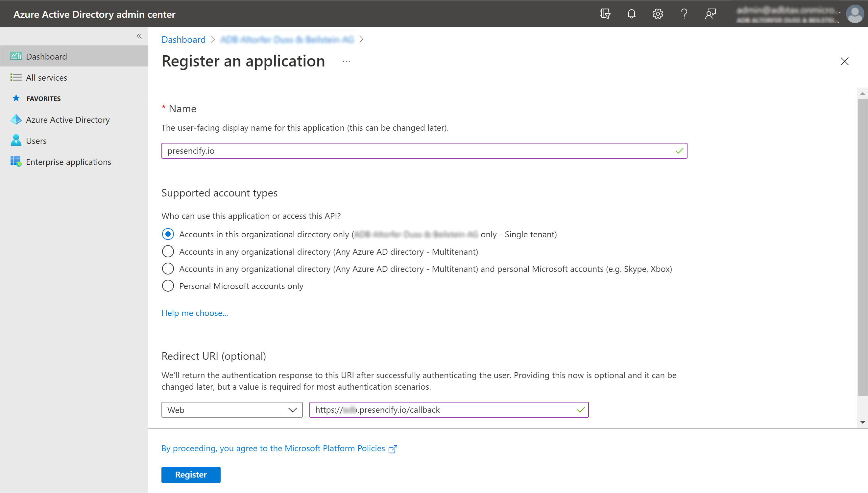Click the Users person icon
This screenshot has height=493, width=868.
point(16,141)
